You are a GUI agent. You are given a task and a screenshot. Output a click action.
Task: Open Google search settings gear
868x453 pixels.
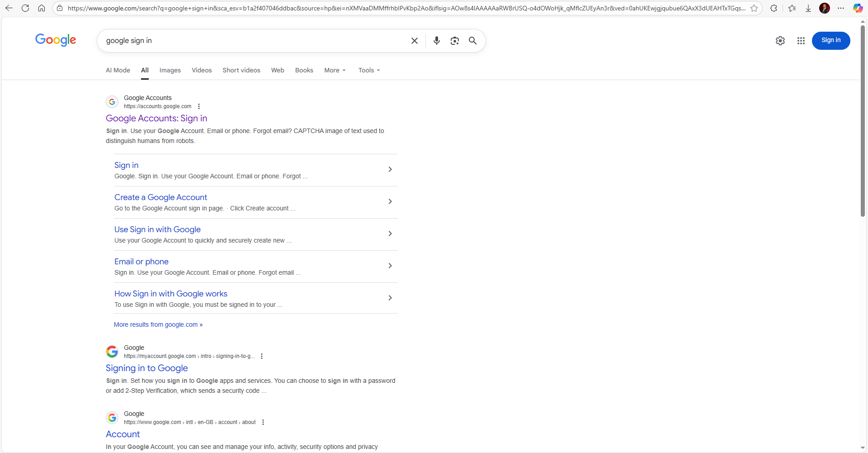(780, 41)
